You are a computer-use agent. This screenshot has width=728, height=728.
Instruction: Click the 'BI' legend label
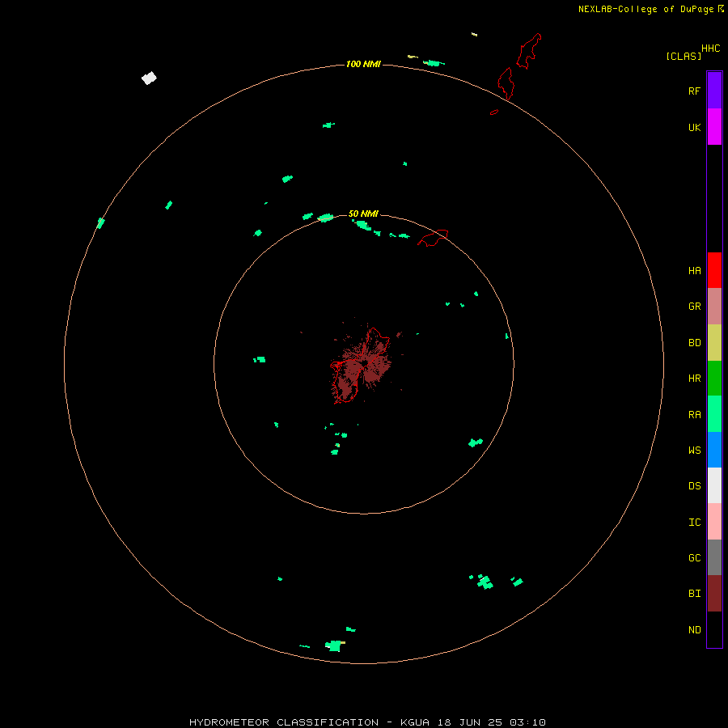pyautogui.click(x=694, y=594)
